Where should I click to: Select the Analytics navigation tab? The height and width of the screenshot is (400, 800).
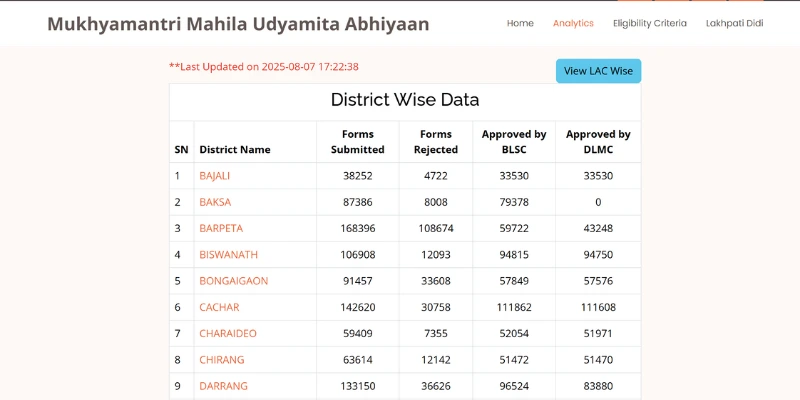[573, 23]
